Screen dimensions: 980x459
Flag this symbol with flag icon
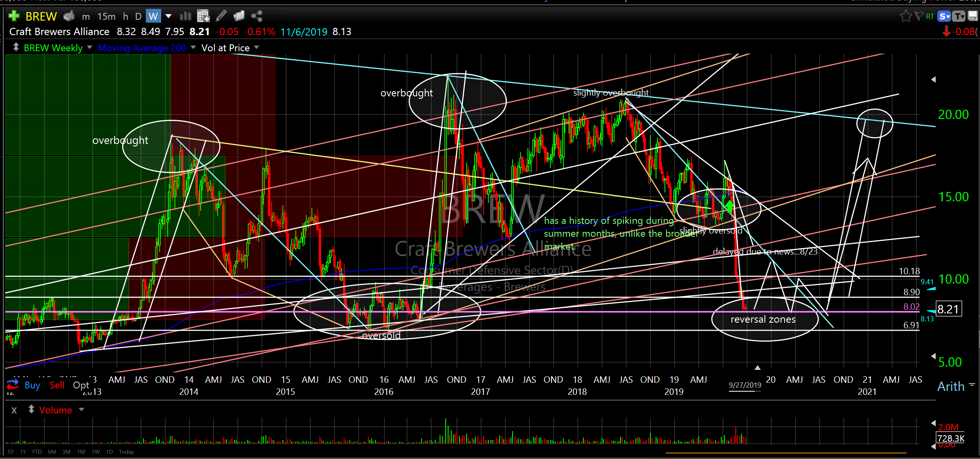click(x=919, y=16)
